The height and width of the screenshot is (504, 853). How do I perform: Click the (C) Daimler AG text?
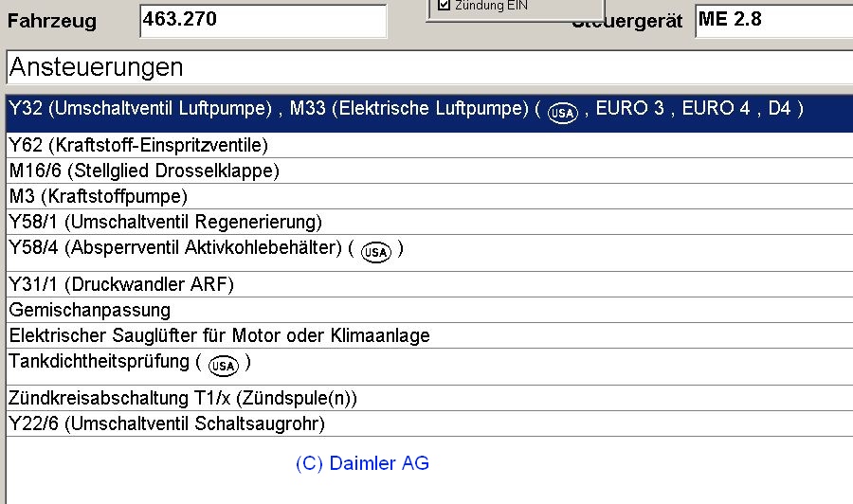point(362,463)
